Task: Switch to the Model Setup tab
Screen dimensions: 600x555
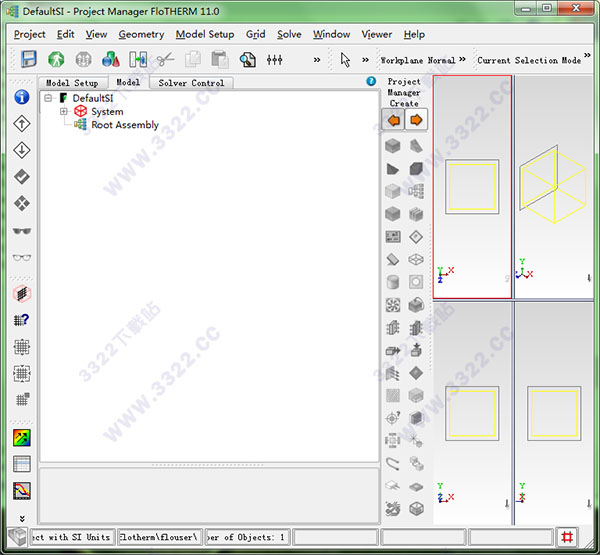Action: tap(72, 83)
